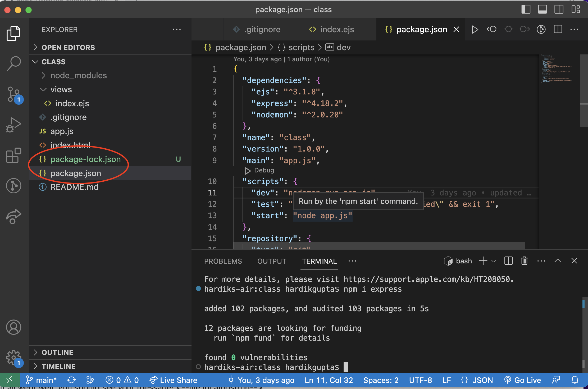
Task: Maximize the terminal panel with the chevron
Action: [558, 261]
